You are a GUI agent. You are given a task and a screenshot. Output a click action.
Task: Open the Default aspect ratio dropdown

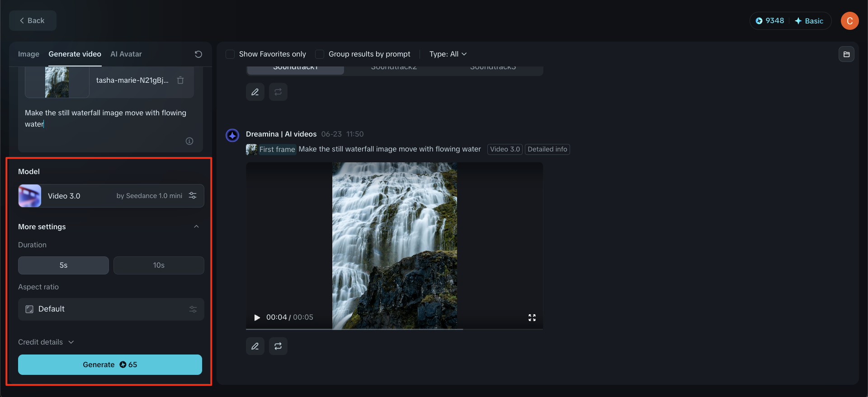(111, 309)
